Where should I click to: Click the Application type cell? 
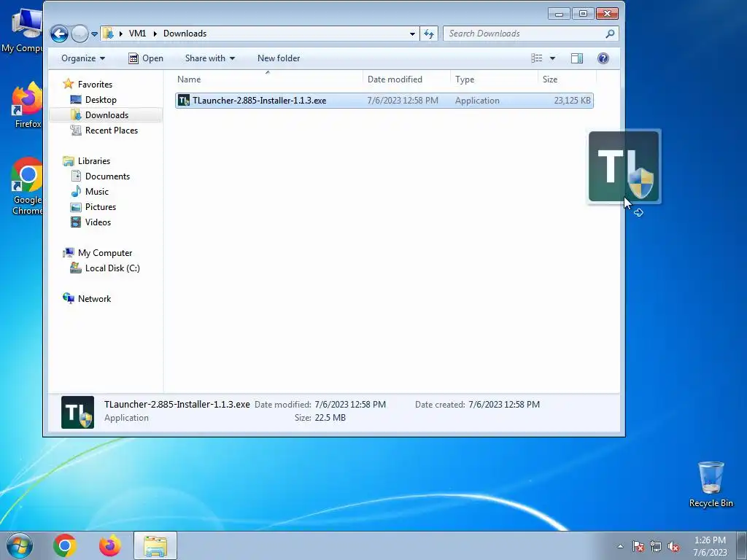point(477,101)
